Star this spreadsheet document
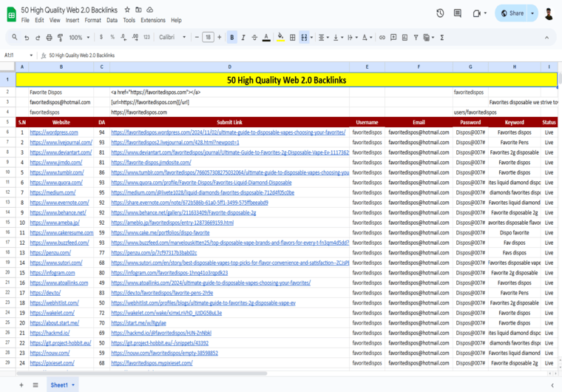Viewport: 562px width, 392px height. point(128,10)
